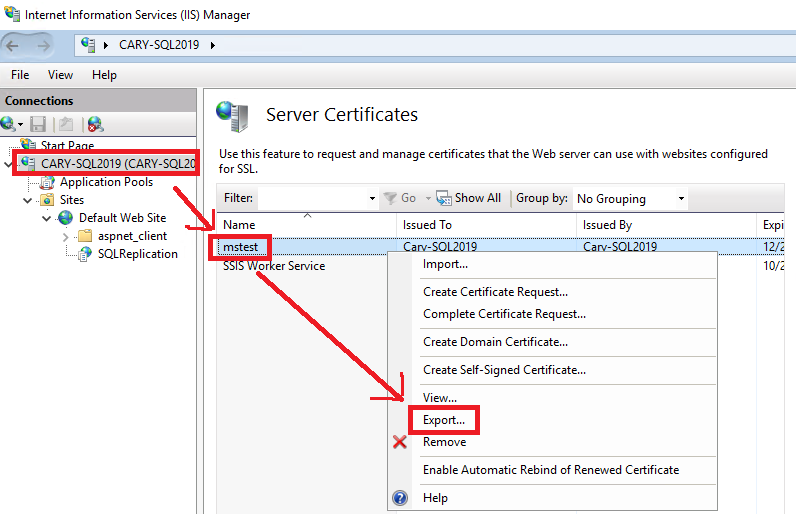The height and width of the screenshot is (514, 796).
Task: Click the Up folder icon in Connections toolbar
Action: (66, 124)
